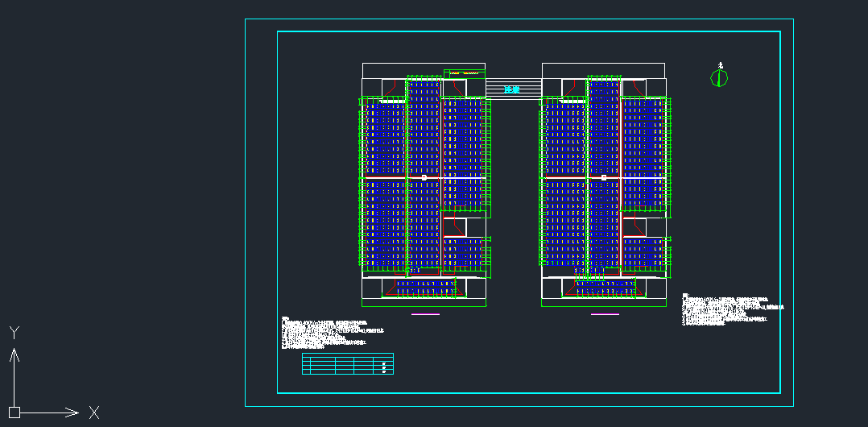Click the cyan legend table at bottom left
The image size is (868, 427).
348,363
